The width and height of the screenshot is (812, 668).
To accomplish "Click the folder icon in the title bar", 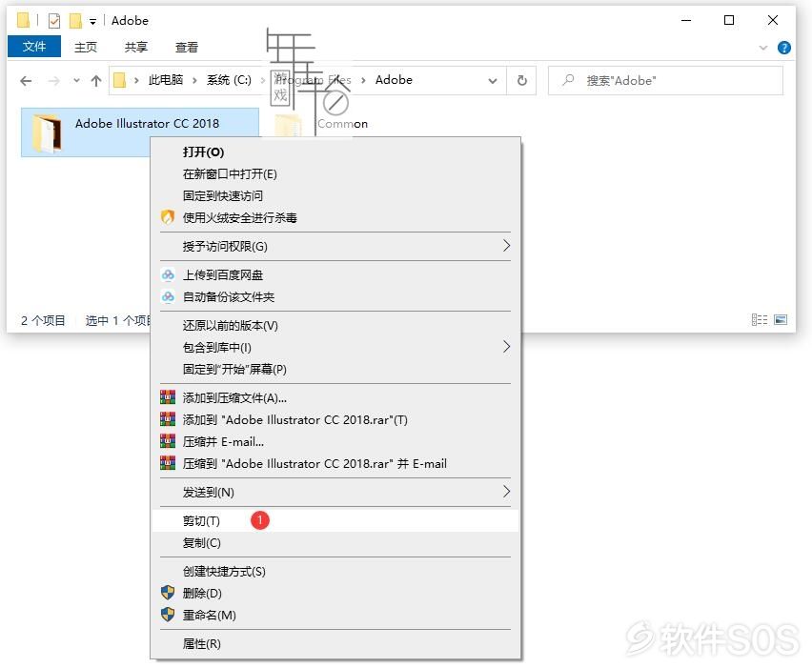I will pos(23,20).
